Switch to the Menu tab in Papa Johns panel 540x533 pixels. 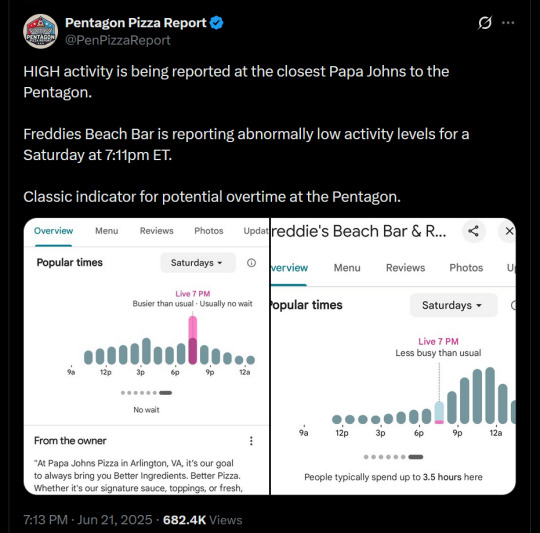pos(107,231)
